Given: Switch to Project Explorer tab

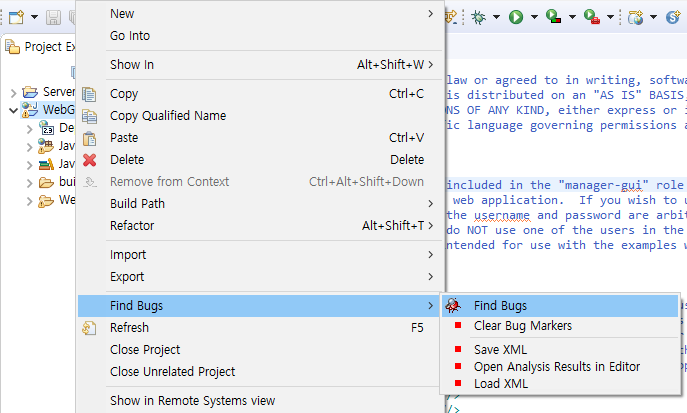Looking at the screenshot, I should (40, 47).
